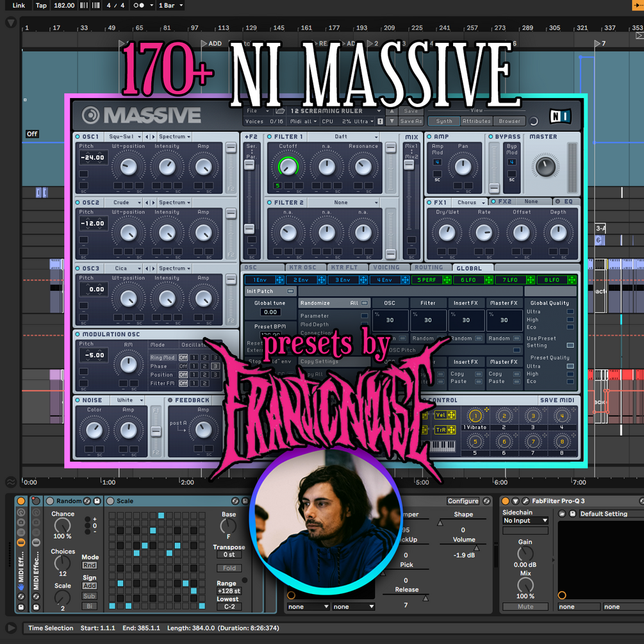Click the Tap tempo button
Viewport: 644px width, 644px height.
41,5
